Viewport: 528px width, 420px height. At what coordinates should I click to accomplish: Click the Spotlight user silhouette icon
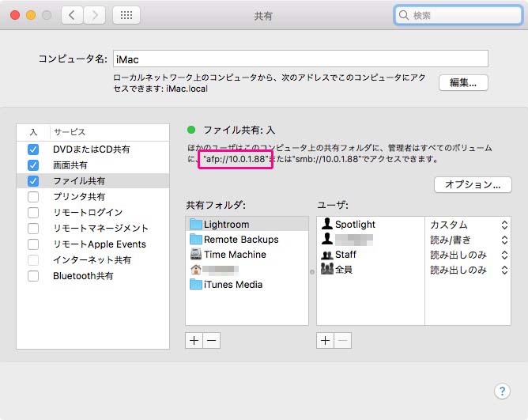(327, 224)
